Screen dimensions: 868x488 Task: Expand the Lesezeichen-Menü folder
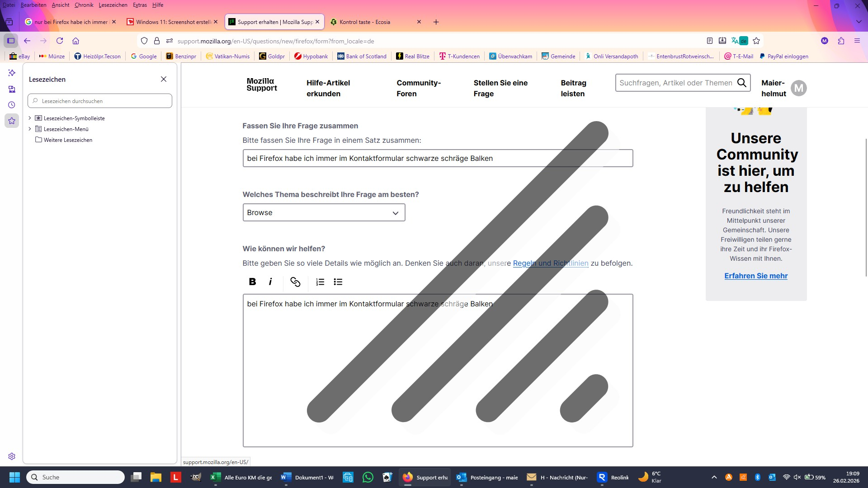[30, 129]
